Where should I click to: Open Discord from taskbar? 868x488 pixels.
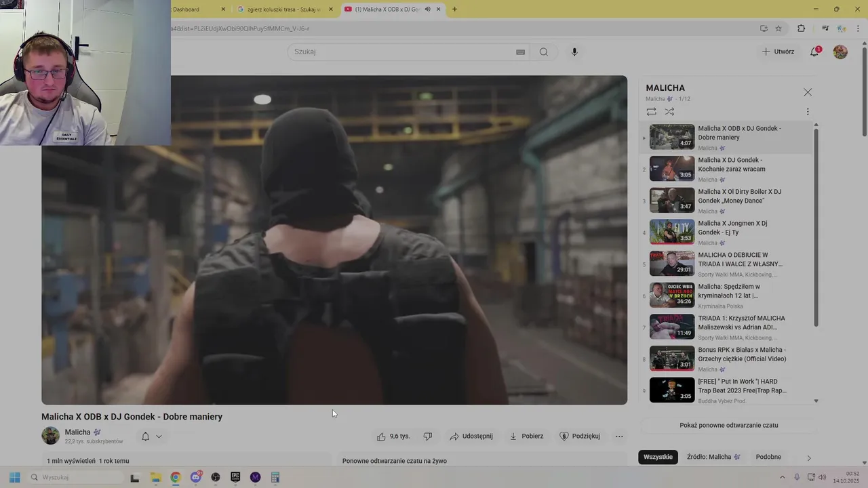coord(196,477)
